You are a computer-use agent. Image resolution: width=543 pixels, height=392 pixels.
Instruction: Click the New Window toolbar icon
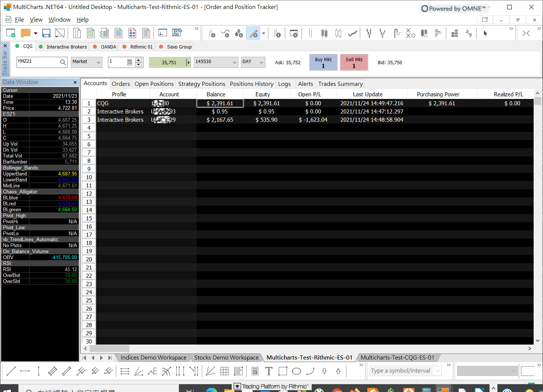10,33
